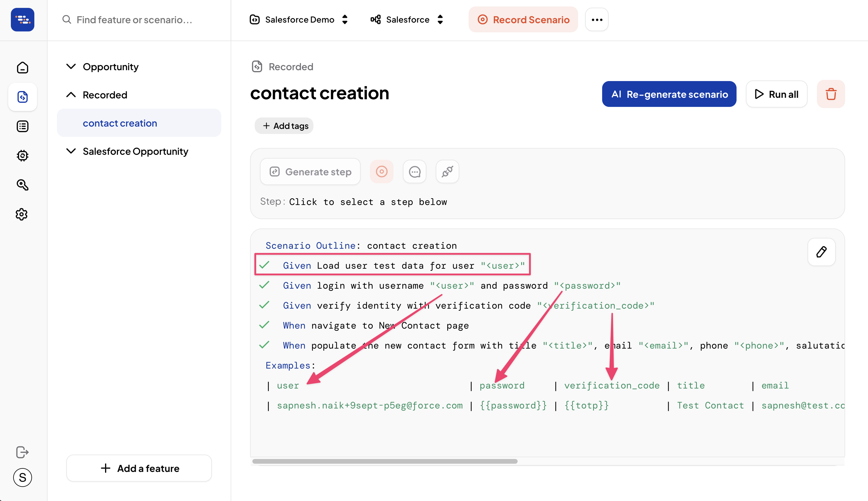Click the three-dots overflow menu button
This screenshot has height=501, width=868.
pyautogui.click(x=596, y=20)
